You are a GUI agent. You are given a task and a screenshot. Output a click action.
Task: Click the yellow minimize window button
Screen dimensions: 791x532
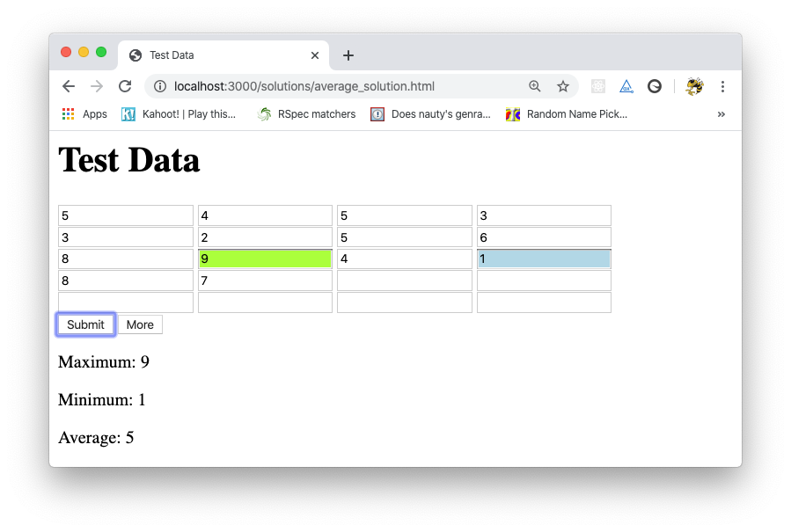(x=84, y=52)
